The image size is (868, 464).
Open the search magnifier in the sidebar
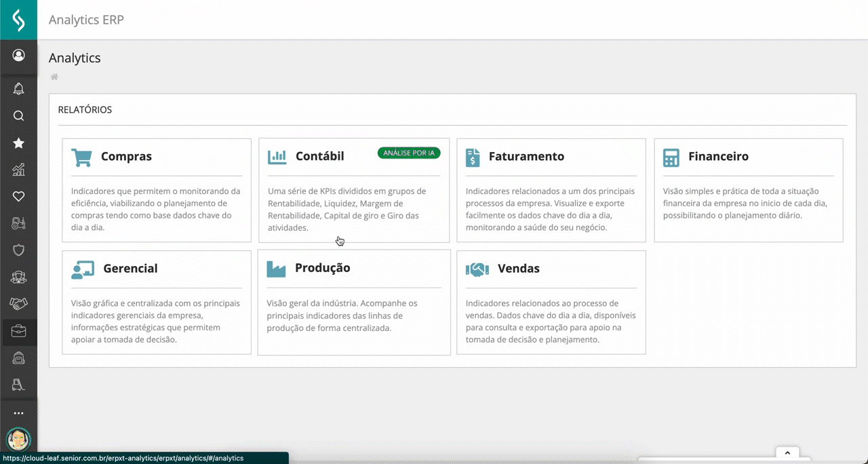(x=18, y=115)
